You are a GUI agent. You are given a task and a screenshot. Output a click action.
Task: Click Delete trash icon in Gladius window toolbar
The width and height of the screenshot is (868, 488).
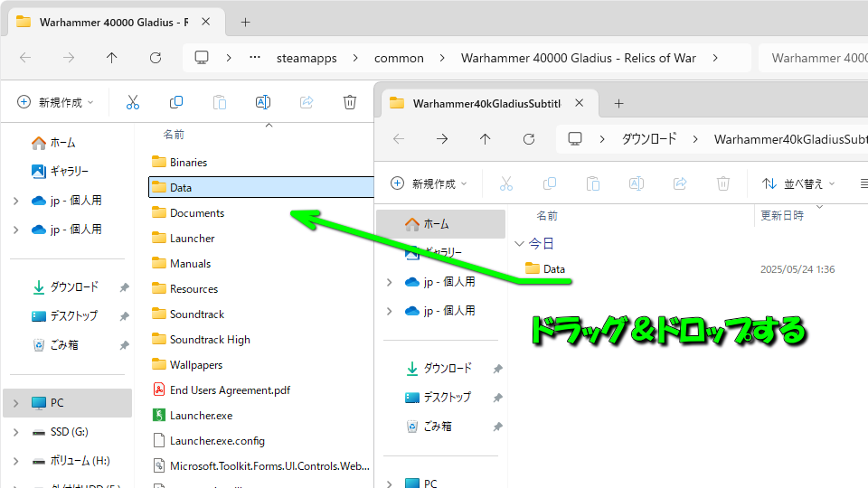pyautogui.click(x=350, y=102)
